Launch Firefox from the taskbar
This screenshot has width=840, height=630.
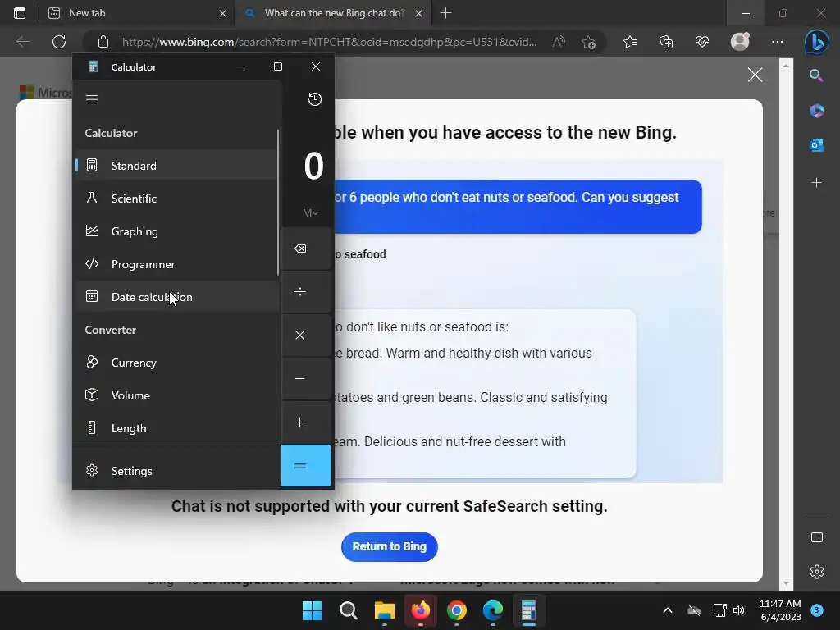point(421,610)
